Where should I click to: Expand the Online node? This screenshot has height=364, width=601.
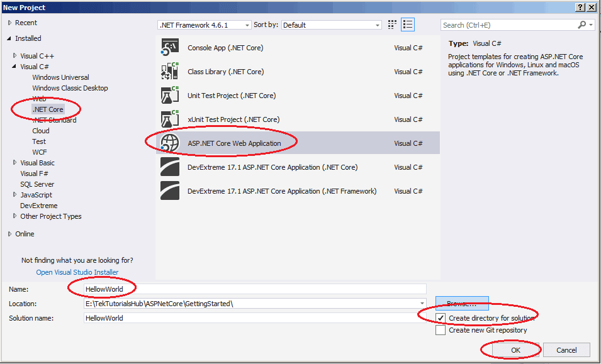10,234
